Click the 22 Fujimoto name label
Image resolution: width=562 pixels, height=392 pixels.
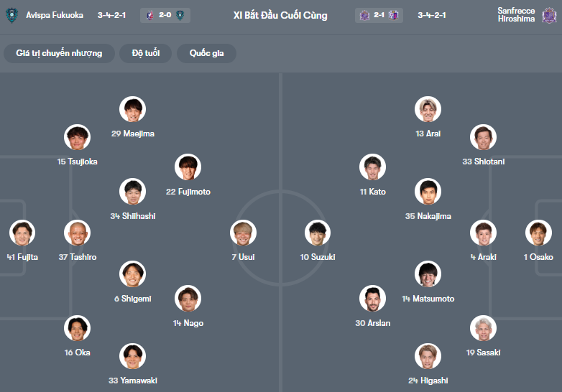click(188, 192)
